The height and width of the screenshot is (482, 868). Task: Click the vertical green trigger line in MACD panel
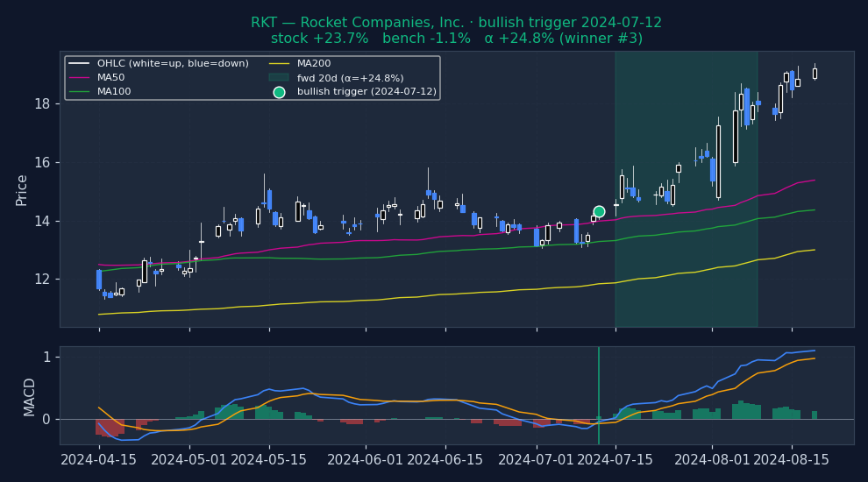coord(599,395)
